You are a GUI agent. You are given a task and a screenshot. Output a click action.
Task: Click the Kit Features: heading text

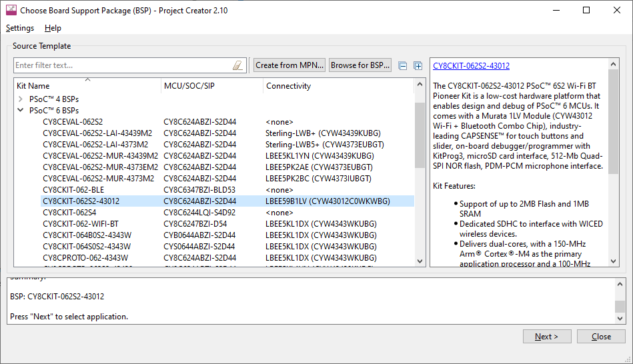click(x=454, y=186)
